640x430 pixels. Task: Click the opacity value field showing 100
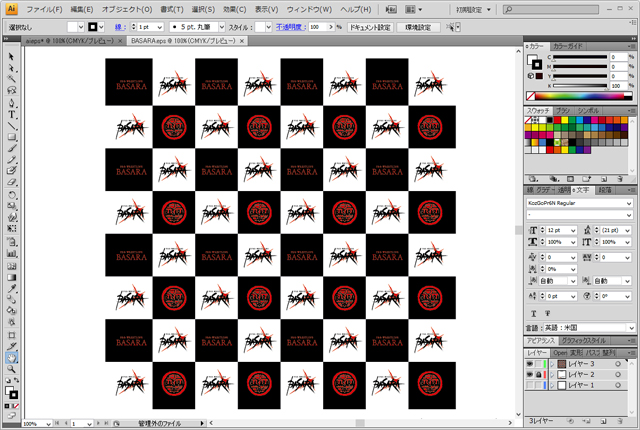[x=318, y=27]
